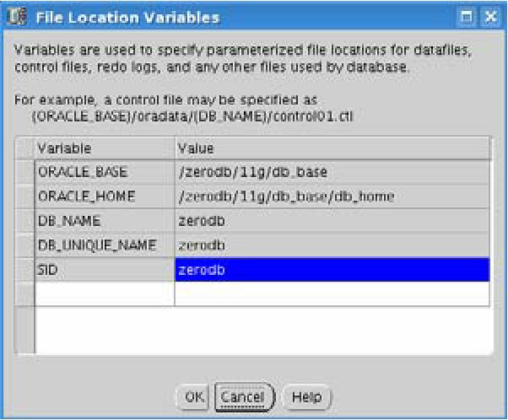
Task: Click the OK button
Action: pos(193,396)
